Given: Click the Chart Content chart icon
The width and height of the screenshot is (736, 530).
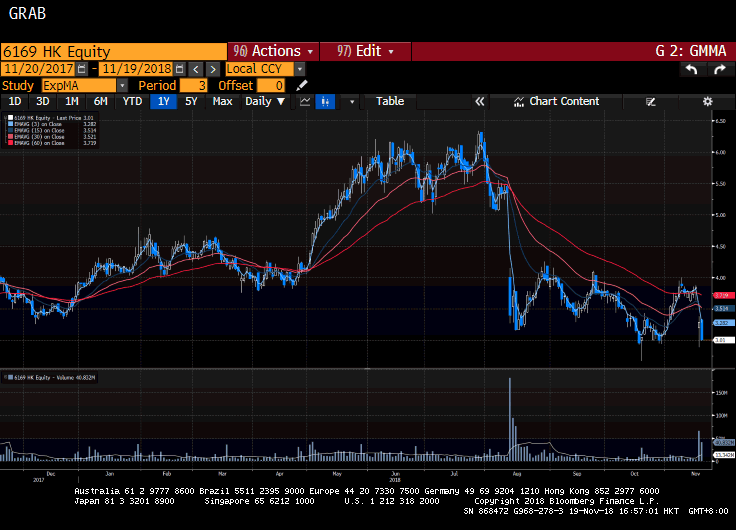Looking at the screenshot, I should [x=519, y=101].
